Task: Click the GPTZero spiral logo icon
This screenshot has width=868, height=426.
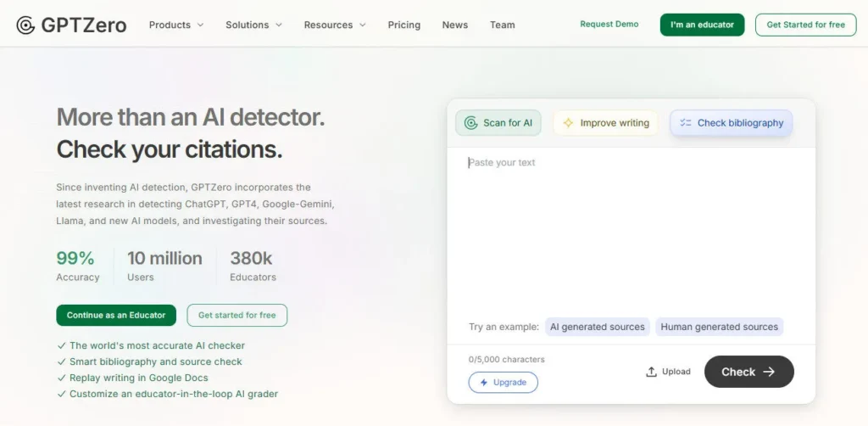Action: (25, 25)
